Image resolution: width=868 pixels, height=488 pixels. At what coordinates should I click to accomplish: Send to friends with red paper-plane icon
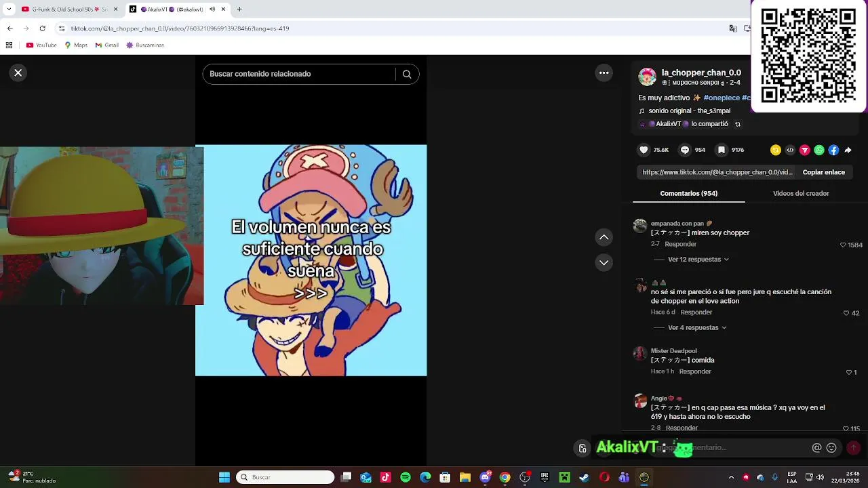coord(805,150)
